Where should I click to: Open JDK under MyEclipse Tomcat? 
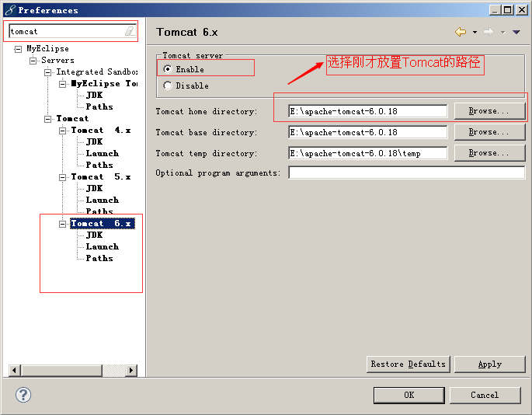pyautogui.click(x=94, y=95)
